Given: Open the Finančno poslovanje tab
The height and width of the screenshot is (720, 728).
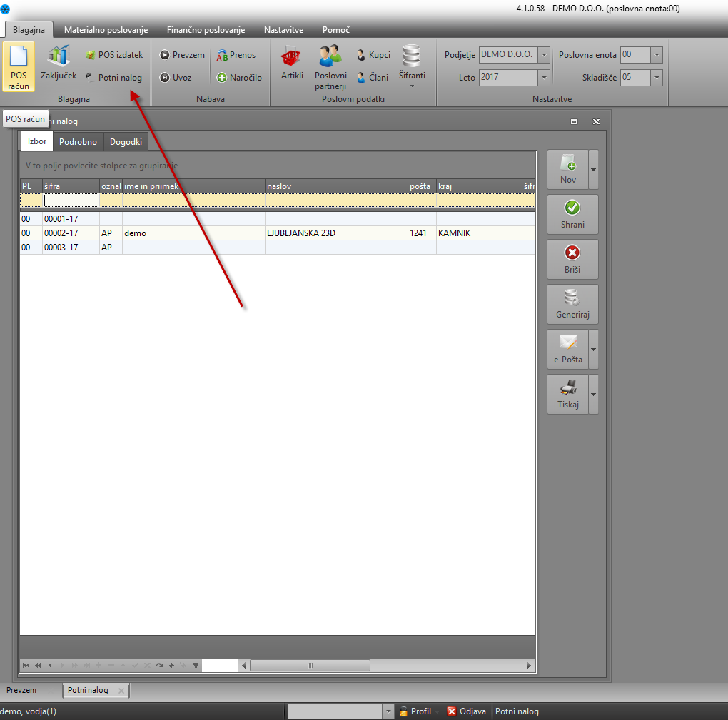Looking at the screenshot, I should [x=206, y=30].
